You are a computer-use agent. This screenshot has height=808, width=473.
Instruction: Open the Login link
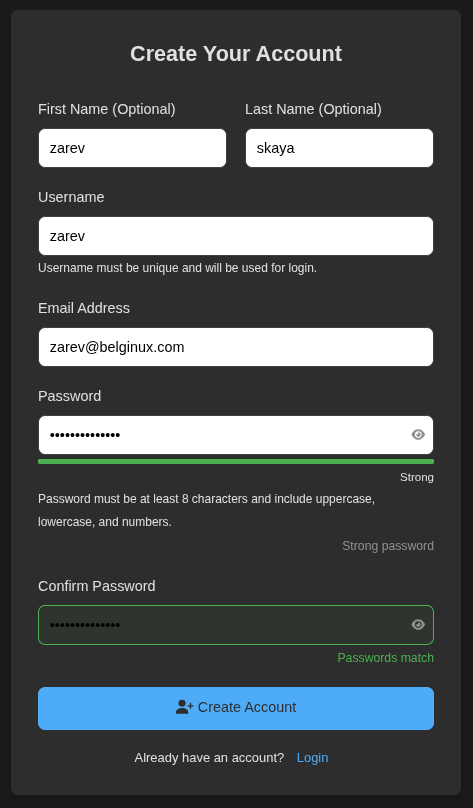coord(312,758)
